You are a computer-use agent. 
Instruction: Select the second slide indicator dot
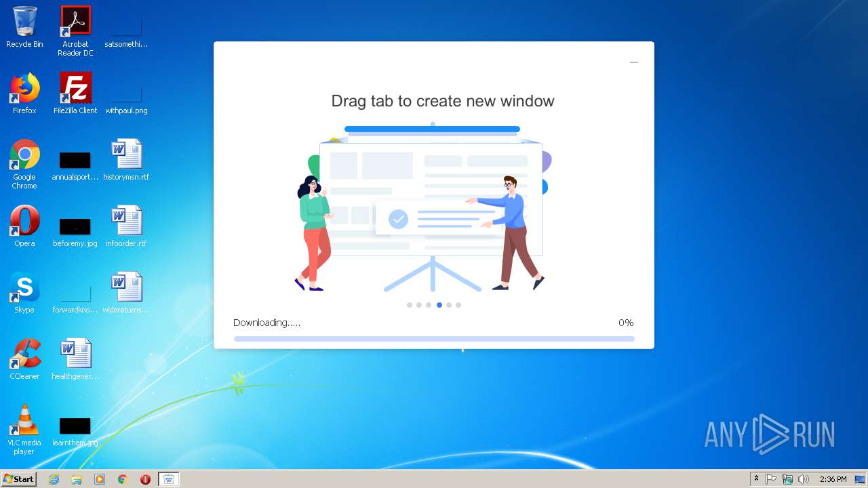click(x=419, y=305)
